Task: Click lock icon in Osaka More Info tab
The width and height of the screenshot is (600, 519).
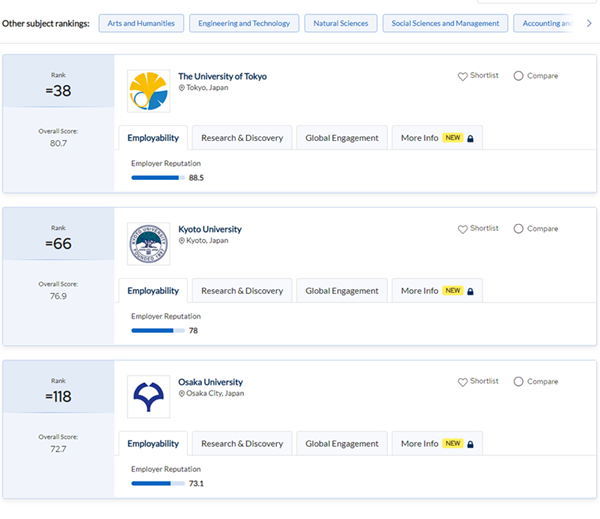Action: pyautogui.click(x=471, y=444)
